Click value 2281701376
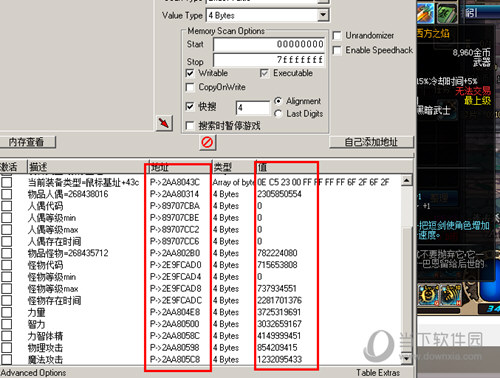This screenshot has width=500, height=378. pyautogui.click(x=279, y=300)
